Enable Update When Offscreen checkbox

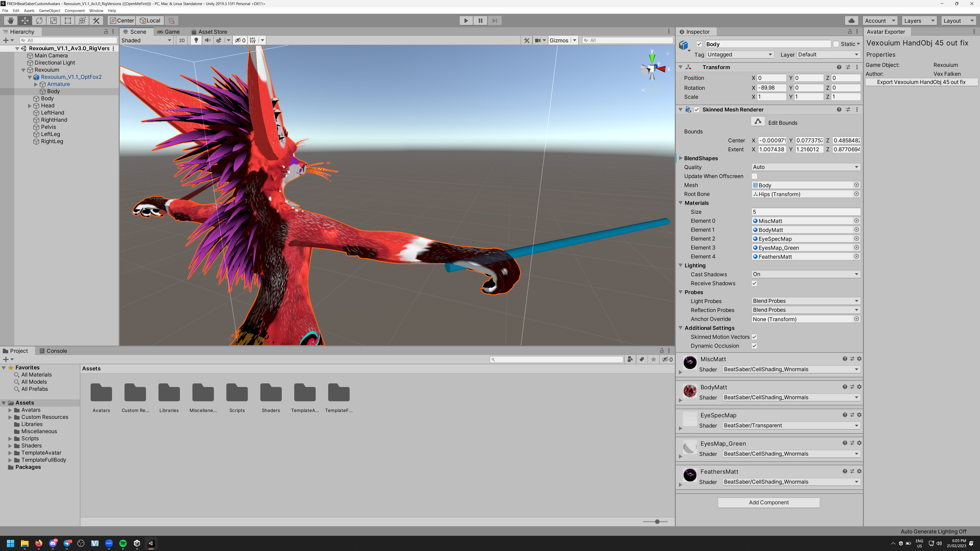click(754, 176)
